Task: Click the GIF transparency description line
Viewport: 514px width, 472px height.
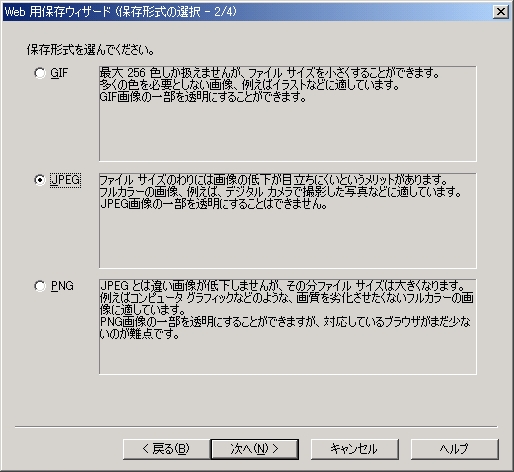Action: [203, 97]
